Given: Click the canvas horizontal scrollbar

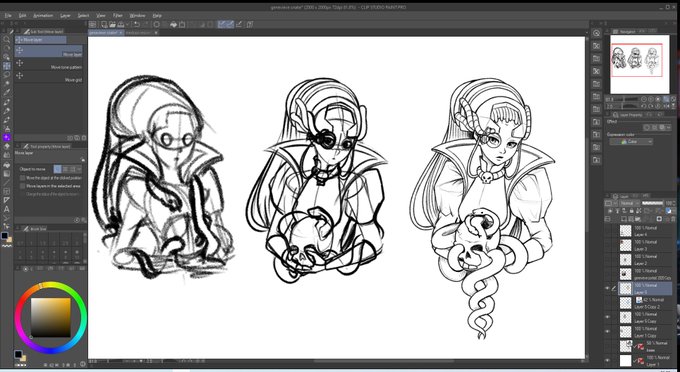Looking at the screenshot, I should [x=384, y=361].
